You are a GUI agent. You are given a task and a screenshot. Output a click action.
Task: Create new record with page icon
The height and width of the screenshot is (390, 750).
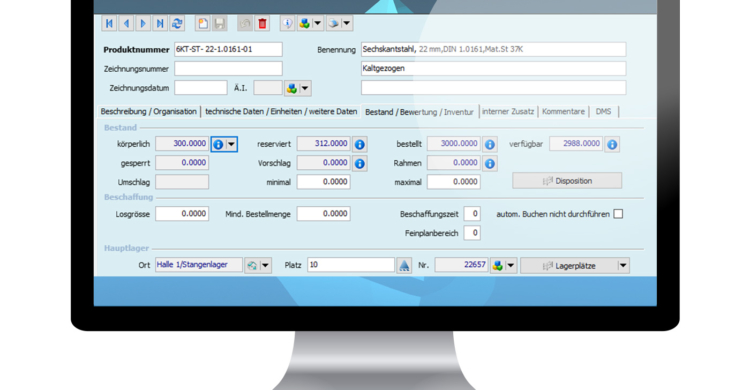click(x=203, y=23)
